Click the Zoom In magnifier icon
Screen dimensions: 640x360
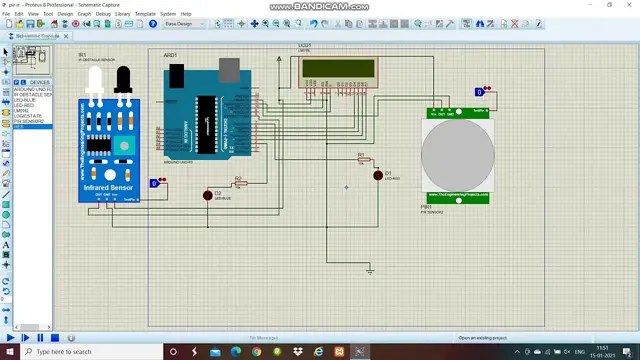click(265, 24)
